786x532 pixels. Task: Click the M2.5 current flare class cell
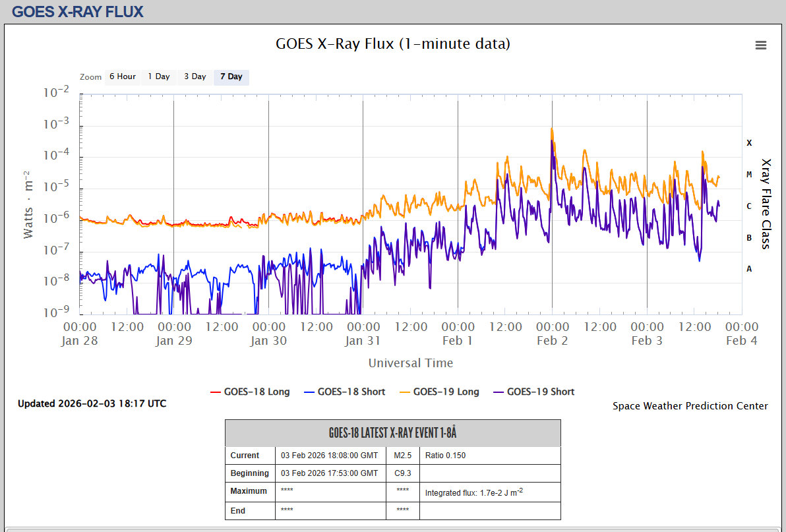(402, 456)
